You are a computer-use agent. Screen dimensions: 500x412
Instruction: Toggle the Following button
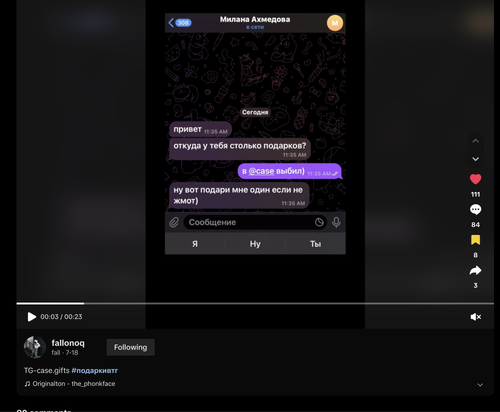(x=130, y=347)
